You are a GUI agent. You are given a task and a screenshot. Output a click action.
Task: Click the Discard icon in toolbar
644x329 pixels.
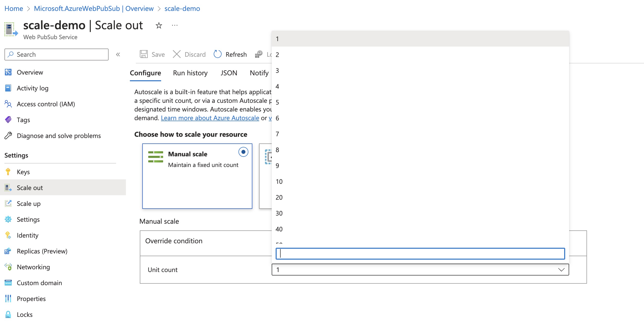pyautogui.click(x=176, y=54)
